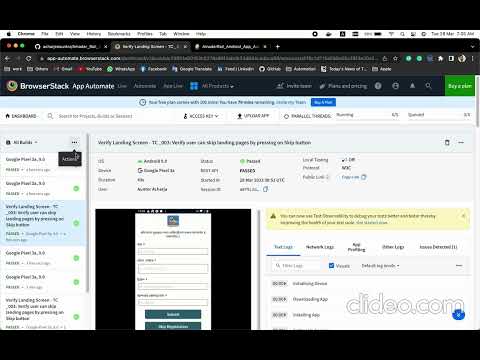Screen dimensions: 480x360
Task: Switch to the Other Logs tab
Action: tap(393, 247)
